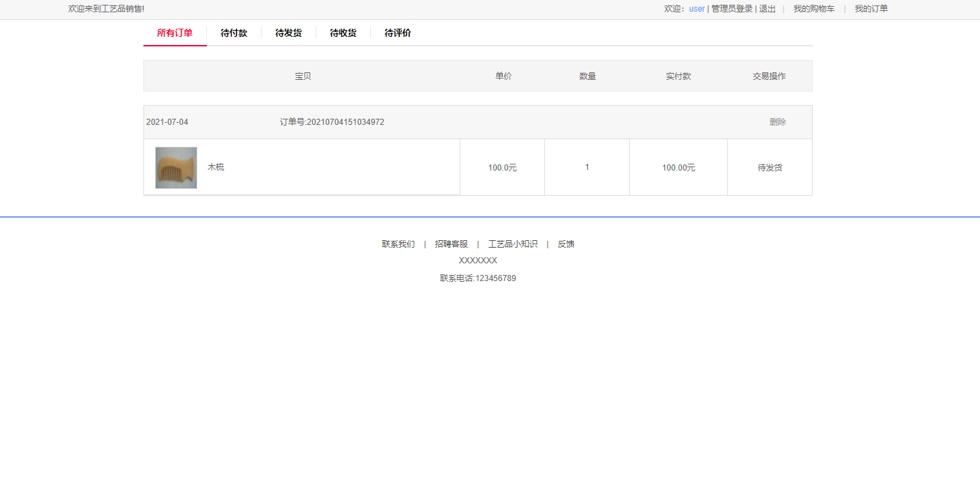980x481 pixels.
Task: Click the order number 20210704151034972 text
Action: (332, 121)
